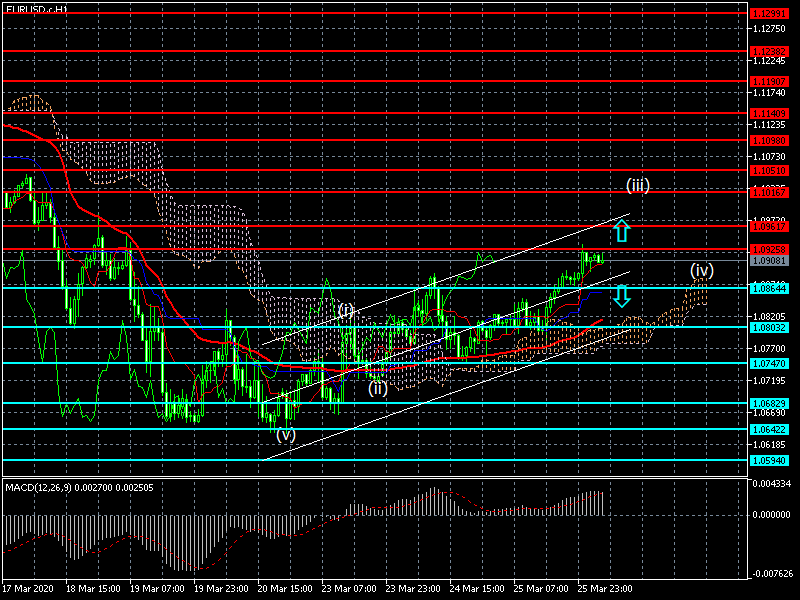Click the upward cyan arrow marker
The image size is (800, 600).
click(x=621, y=231)
